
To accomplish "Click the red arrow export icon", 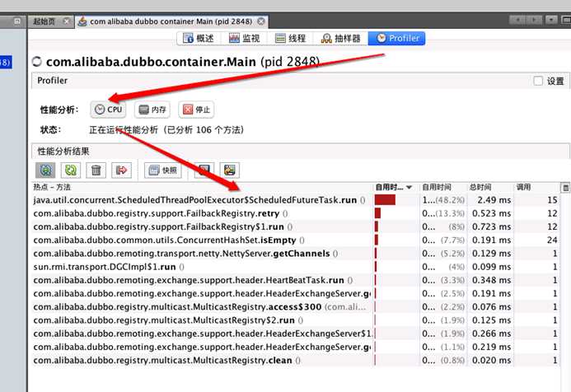I will 121,170.
